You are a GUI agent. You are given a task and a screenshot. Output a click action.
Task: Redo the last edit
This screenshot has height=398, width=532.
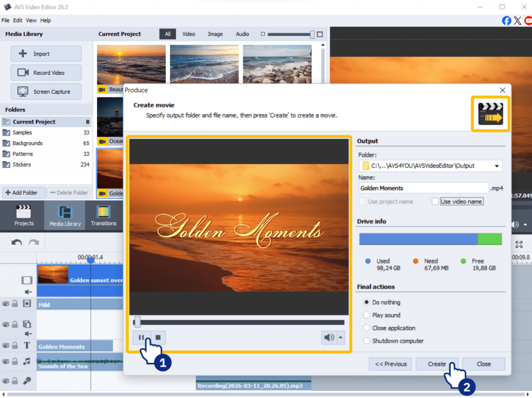(x=34, y=242)
